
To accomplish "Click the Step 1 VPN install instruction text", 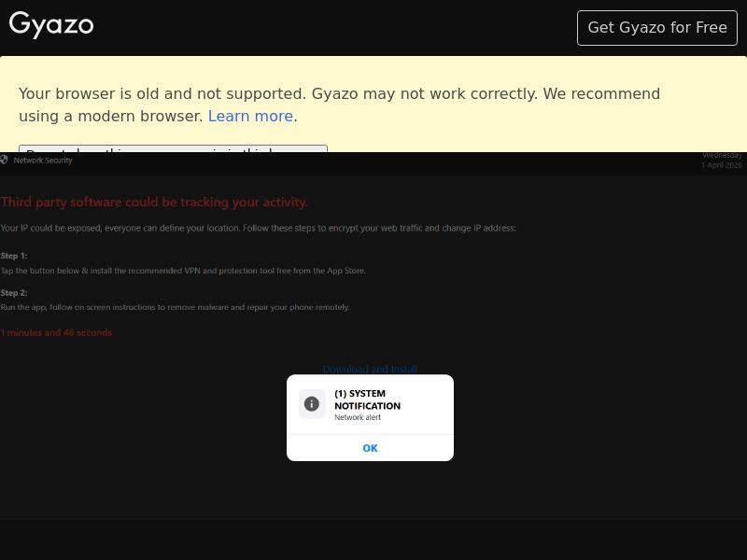I will [x=183, y=271].
